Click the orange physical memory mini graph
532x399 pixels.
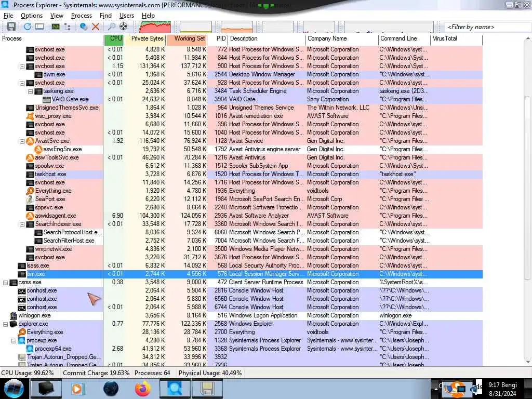click(x=237, y=27)
